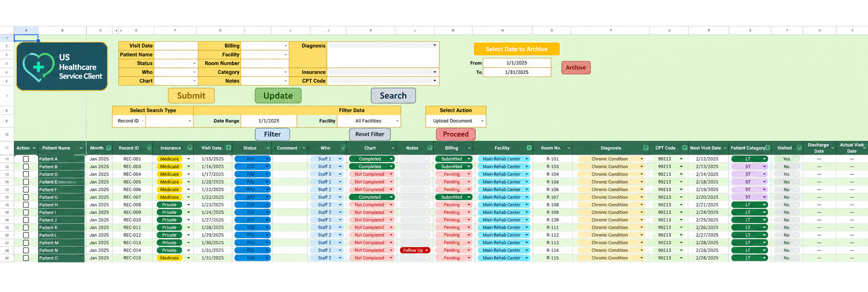Click the Submit button
868x292 pixels.
click(x=191, y=96)
